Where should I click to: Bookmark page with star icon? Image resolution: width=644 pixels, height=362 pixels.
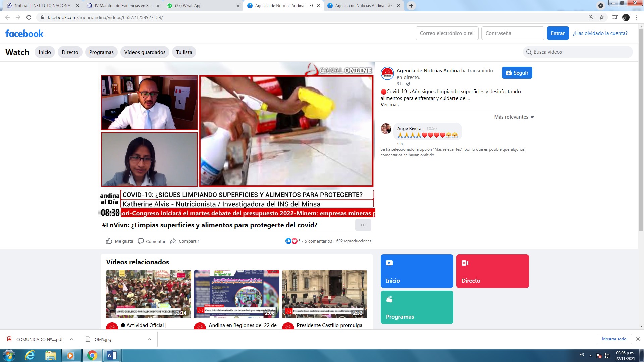(x=602, y=17)
